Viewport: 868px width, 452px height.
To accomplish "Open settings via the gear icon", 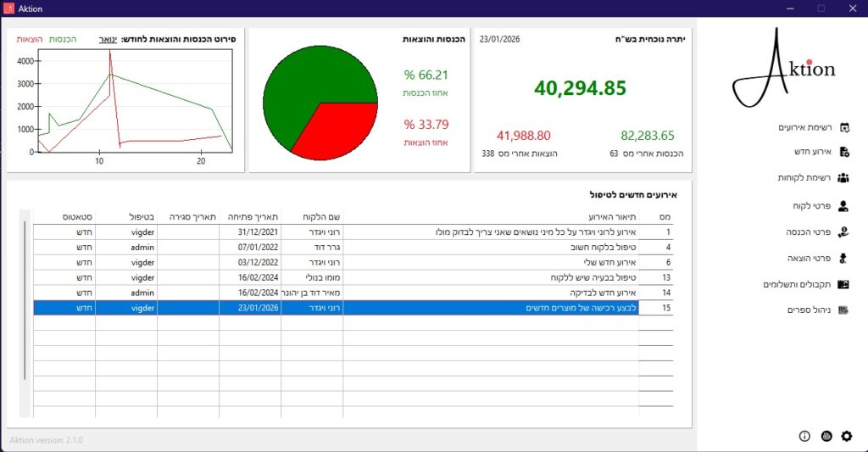I will point(846,436).
